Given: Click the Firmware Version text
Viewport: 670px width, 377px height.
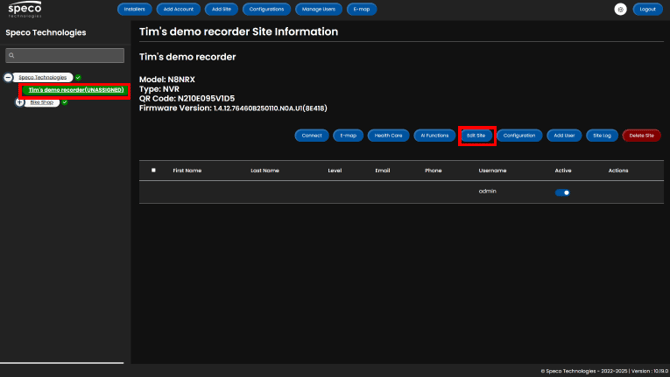Looking at the screenshot, I should tap(233, 108).
